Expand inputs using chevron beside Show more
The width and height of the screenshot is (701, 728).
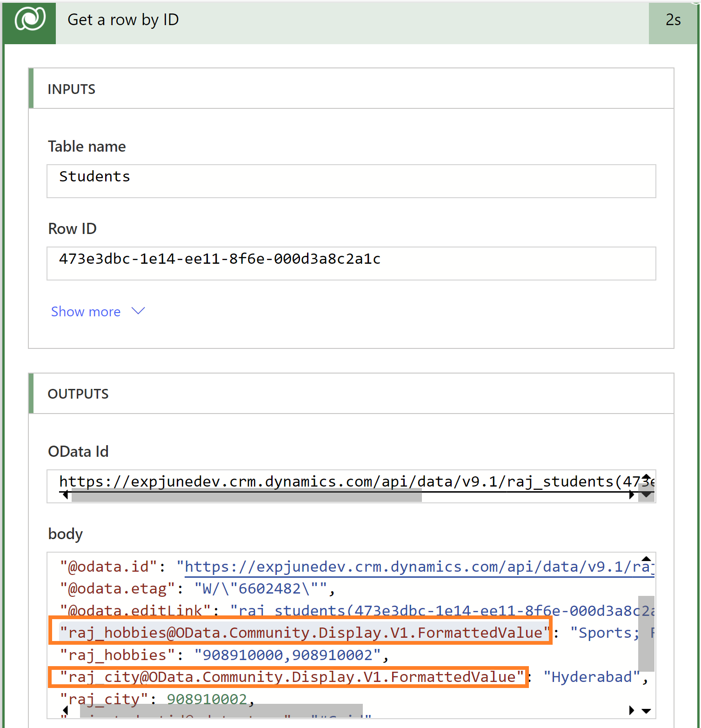pyautogui.click(x=138, y=311)
